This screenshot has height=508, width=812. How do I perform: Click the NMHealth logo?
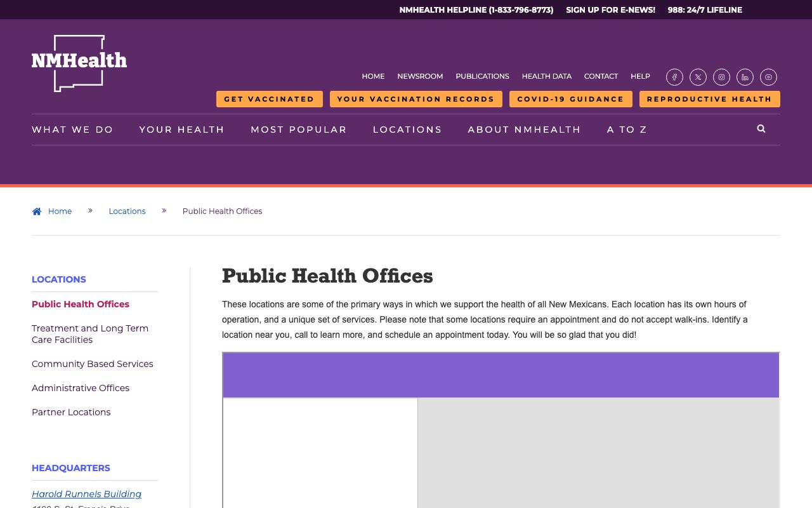point(79,62)
